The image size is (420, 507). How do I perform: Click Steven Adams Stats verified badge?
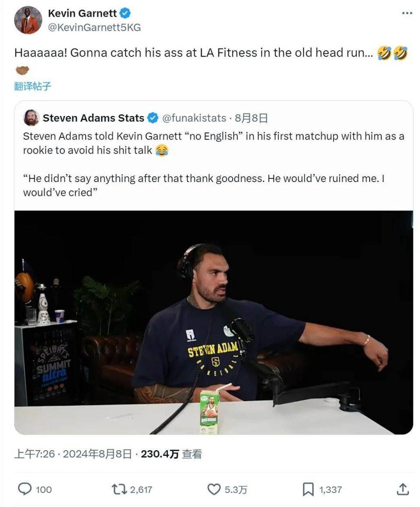[x=153, y=118]
